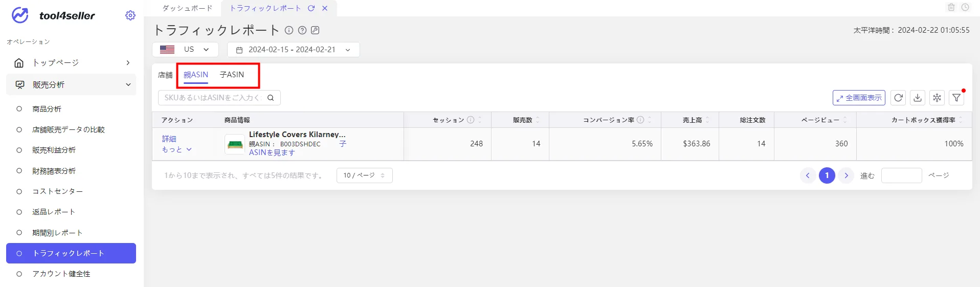Click the Lifestyle Covers Kilarney product title
The height and width of the screenshot is (287, 980).
pos(297,135)
